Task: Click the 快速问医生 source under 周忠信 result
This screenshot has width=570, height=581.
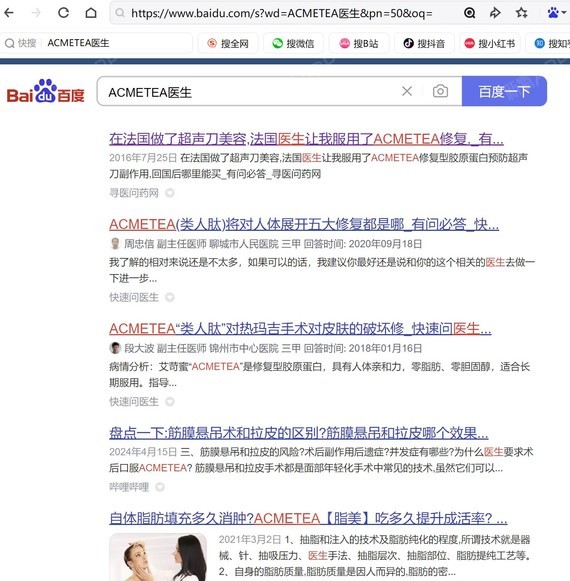Action: click(134, 297)
